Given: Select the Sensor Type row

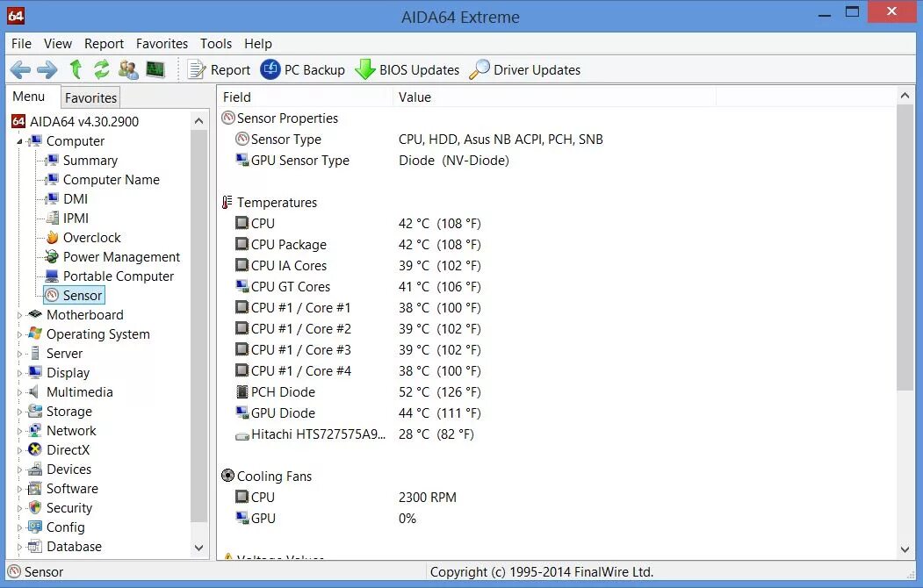Looking at the screenshot, I should pos(419,140).
